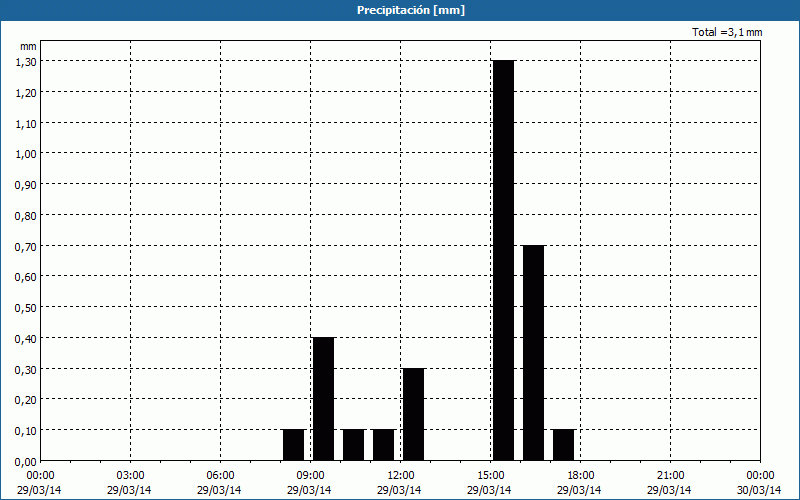Click the 21:00 29/03/14 time label

[x=669, y=483]
